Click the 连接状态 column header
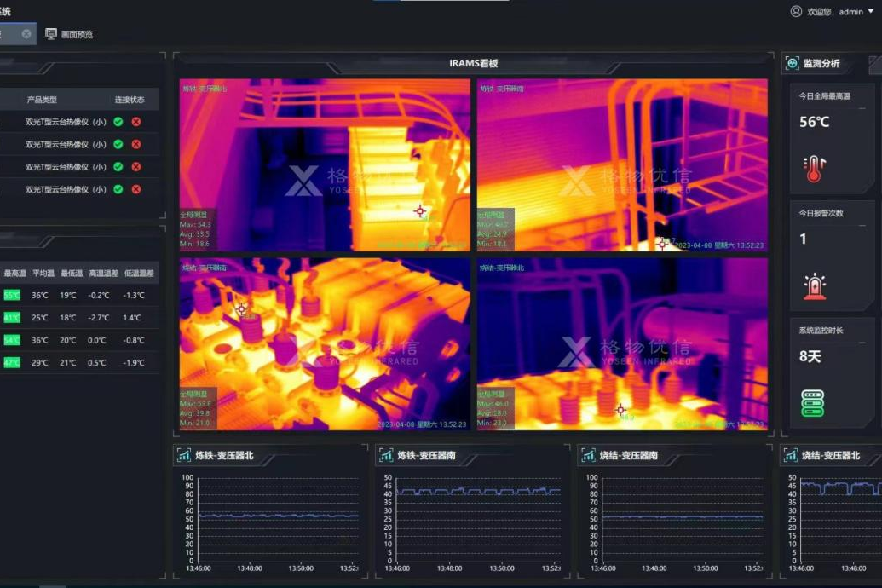The image size is (882, 588). point(130,100)
